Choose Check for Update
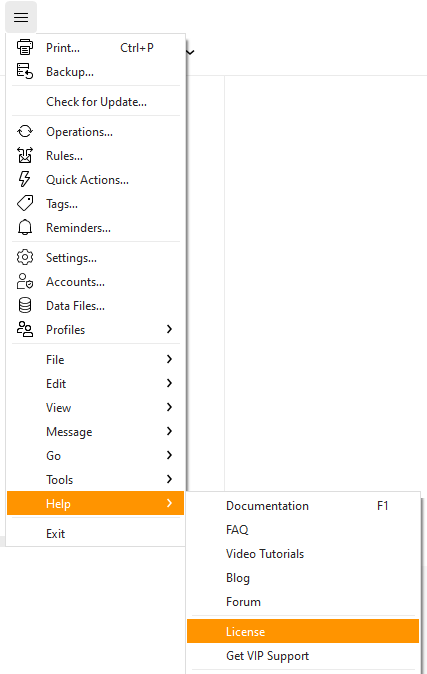This screenshot has width=427, height=674. (x=95, y=102)
